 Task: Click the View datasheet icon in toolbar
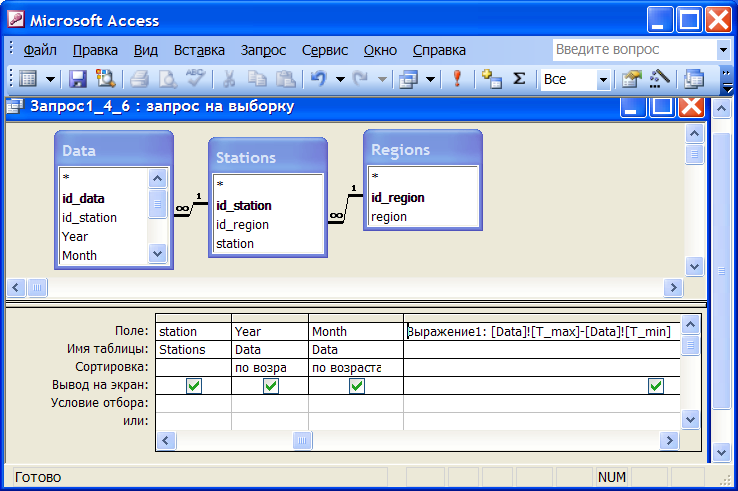click(28, 79)
